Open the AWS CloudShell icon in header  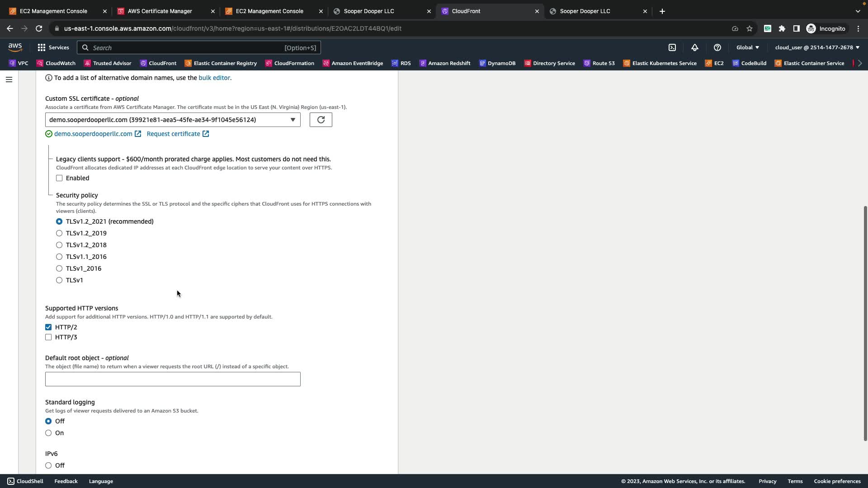pos(672,47)
